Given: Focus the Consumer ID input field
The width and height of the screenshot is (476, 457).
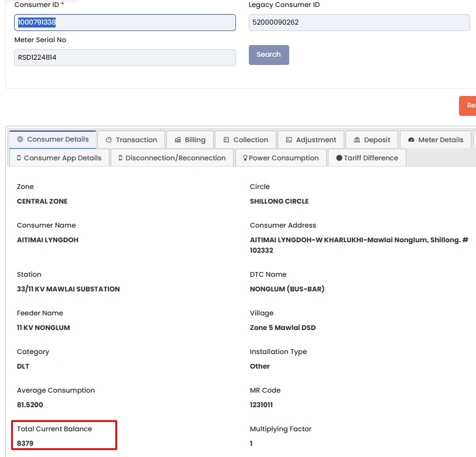Looking at the screenshot, I should (x=125, y=23).
